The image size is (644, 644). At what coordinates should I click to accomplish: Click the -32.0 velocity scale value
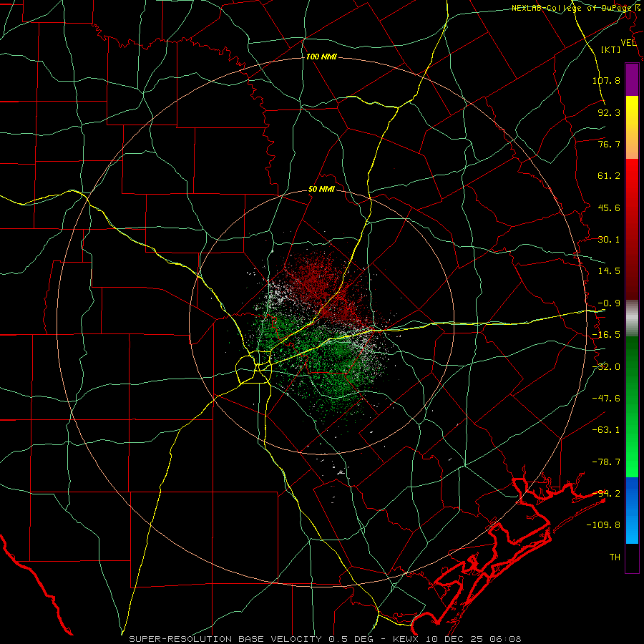(606, 367)
